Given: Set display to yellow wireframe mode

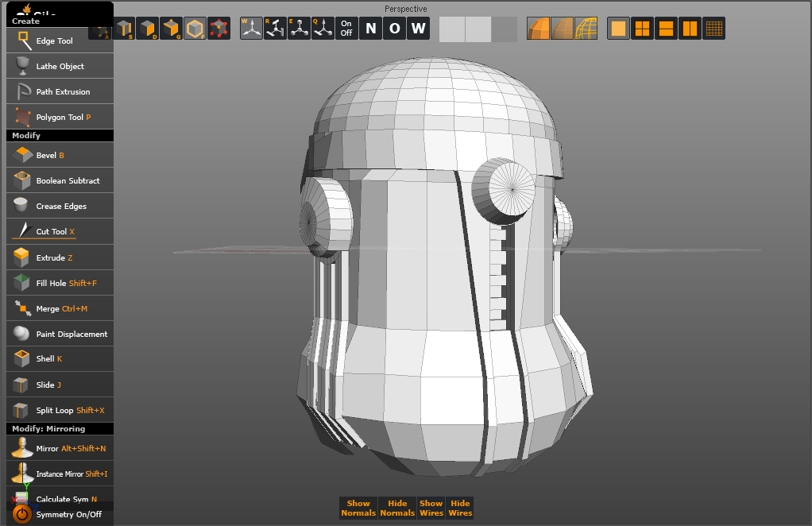Looking at the screenshot, I should (586, 29).
